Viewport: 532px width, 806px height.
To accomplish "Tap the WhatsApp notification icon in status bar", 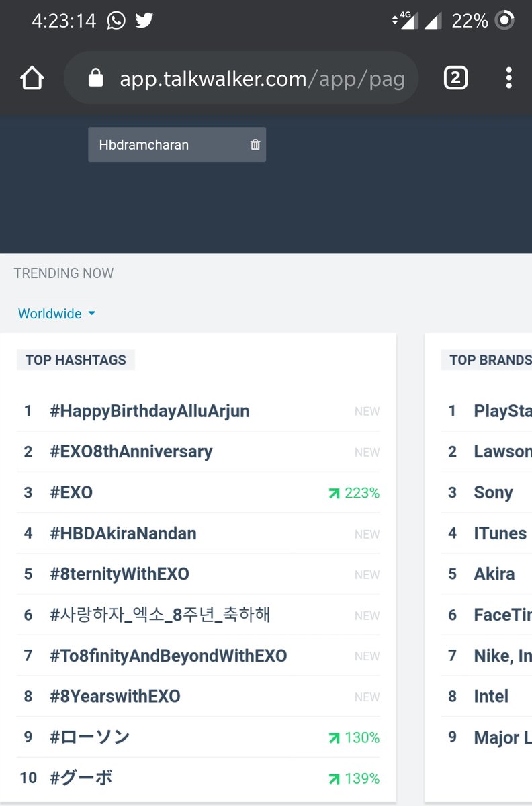I will pyautogui.click(x=116, y=21).
